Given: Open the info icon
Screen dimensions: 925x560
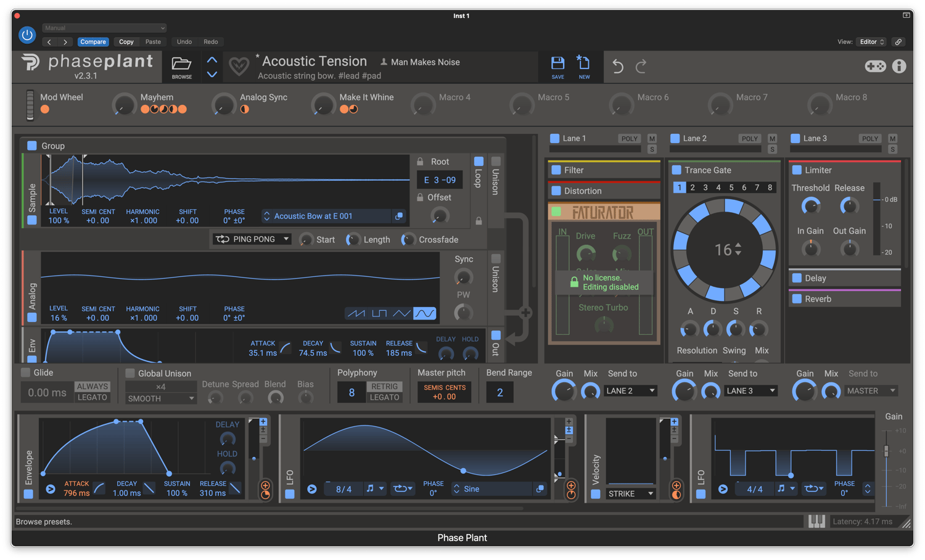Looking at the screenshot, I should tap(899, 66).
